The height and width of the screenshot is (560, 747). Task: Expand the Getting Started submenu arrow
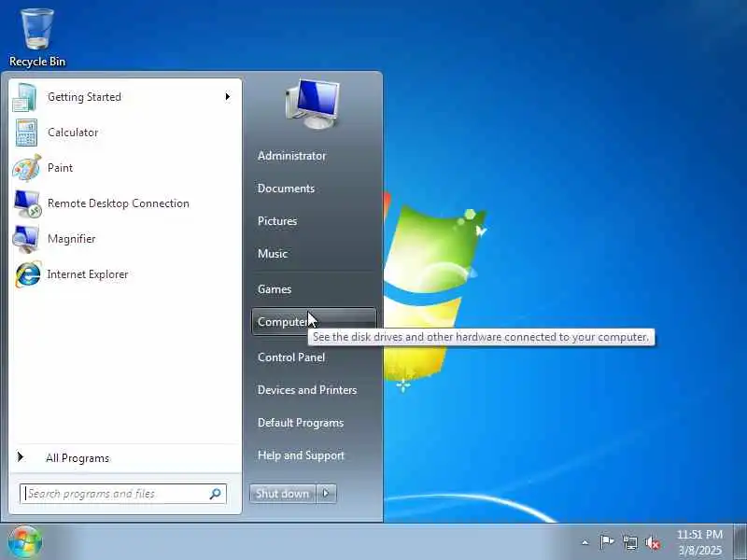point(227,97)
